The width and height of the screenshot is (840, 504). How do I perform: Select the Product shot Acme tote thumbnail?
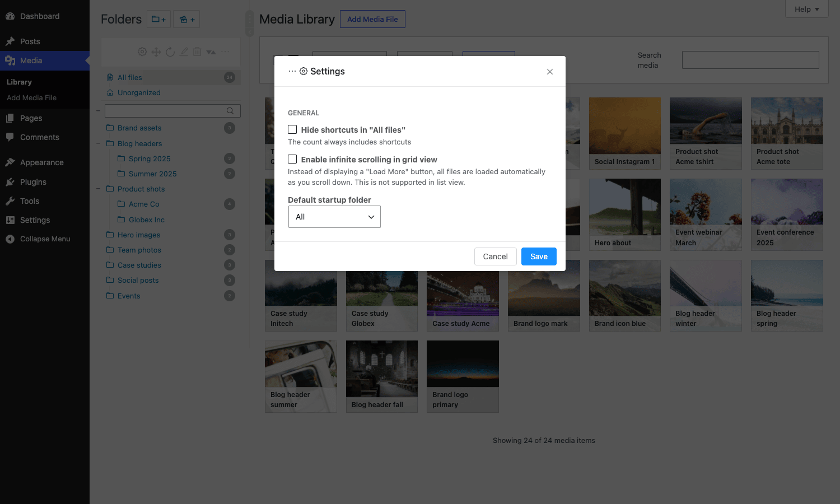click(x=787, y=133)
